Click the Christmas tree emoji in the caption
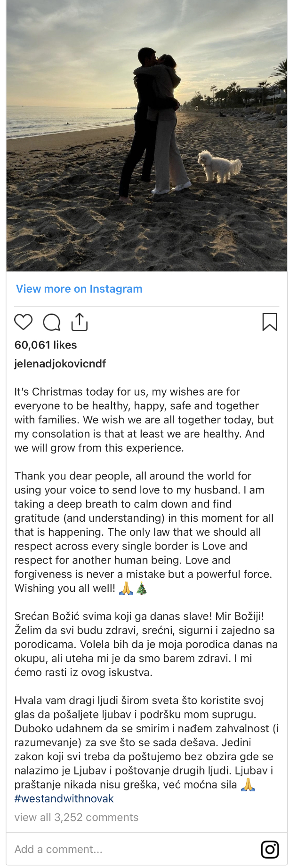The height and width of the screenshot is (868, 297). (x=141, y=589)
